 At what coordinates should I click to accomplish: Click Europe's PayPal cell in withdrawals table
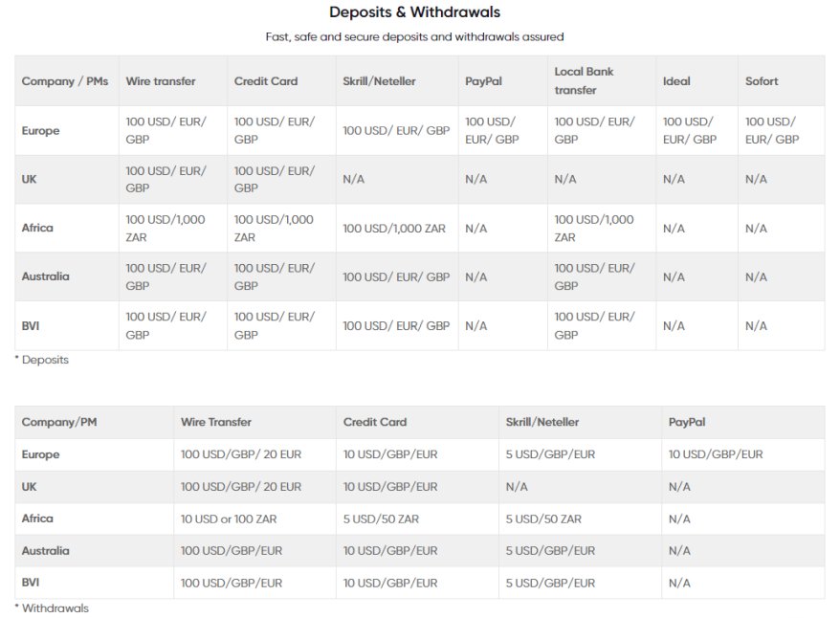tap(716, 454)
